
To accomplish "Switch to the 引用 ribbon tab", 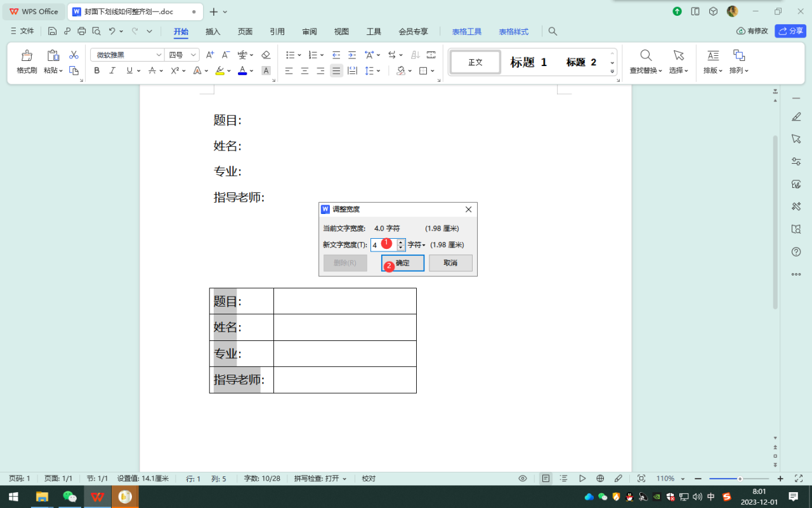I will tap(277, 31).
